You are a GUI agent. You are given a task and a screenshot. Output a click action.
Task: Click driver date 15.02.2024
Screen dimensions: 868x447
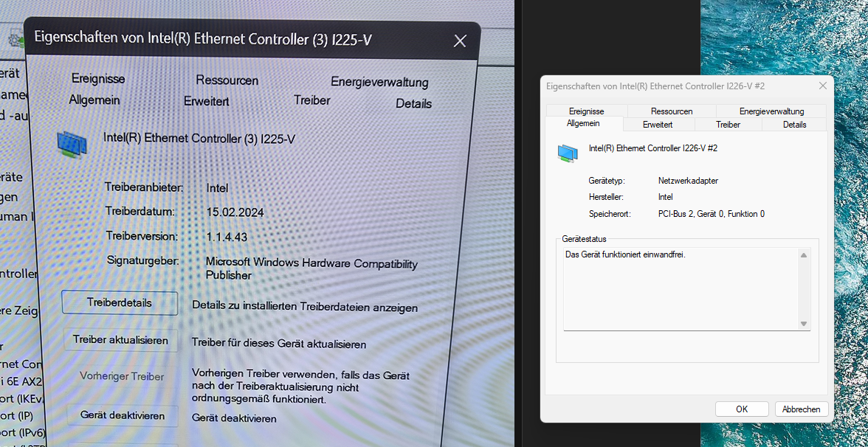tap(235, 212)
